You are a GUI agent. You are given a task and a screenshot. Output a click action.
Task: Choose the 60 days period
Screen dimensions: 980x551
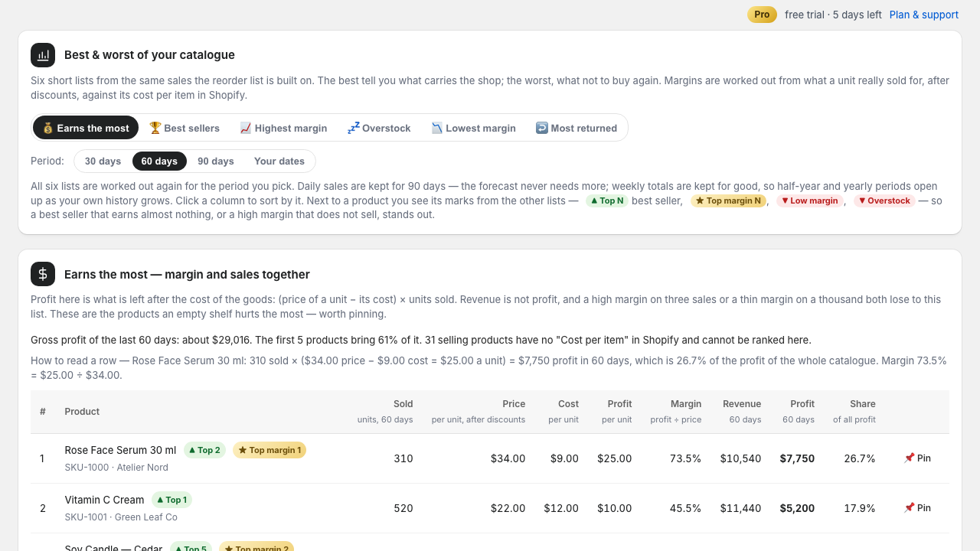tap(159, 161)
